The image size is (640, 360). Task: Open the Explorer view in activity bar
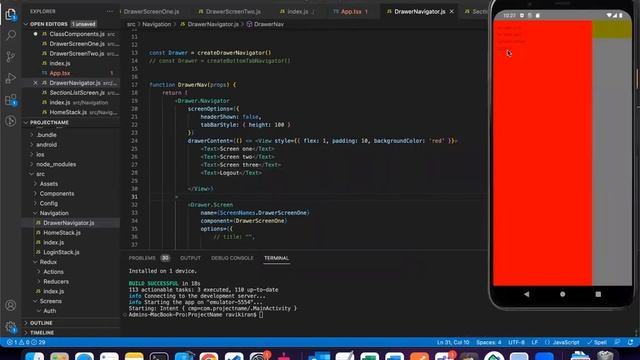point(11,14)
